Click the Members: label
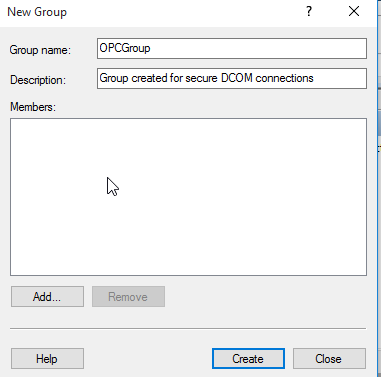This screenshot has width=381, height=377. 33,107
